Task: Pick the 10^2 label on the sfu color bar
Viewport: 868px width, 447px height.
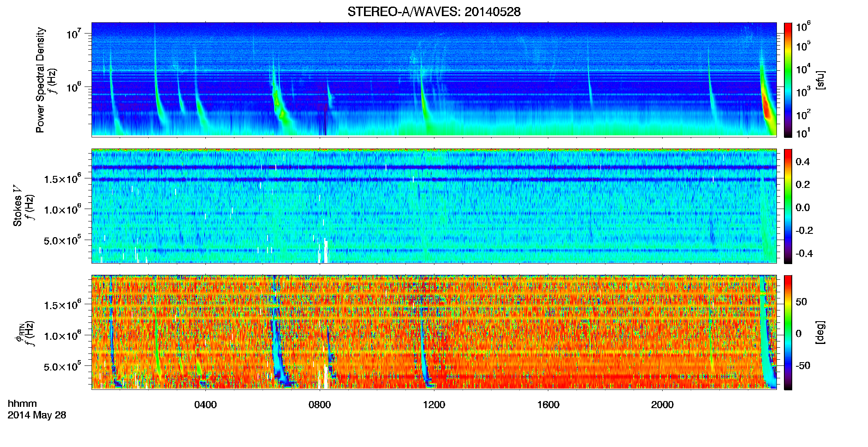Action: (803, 115)
